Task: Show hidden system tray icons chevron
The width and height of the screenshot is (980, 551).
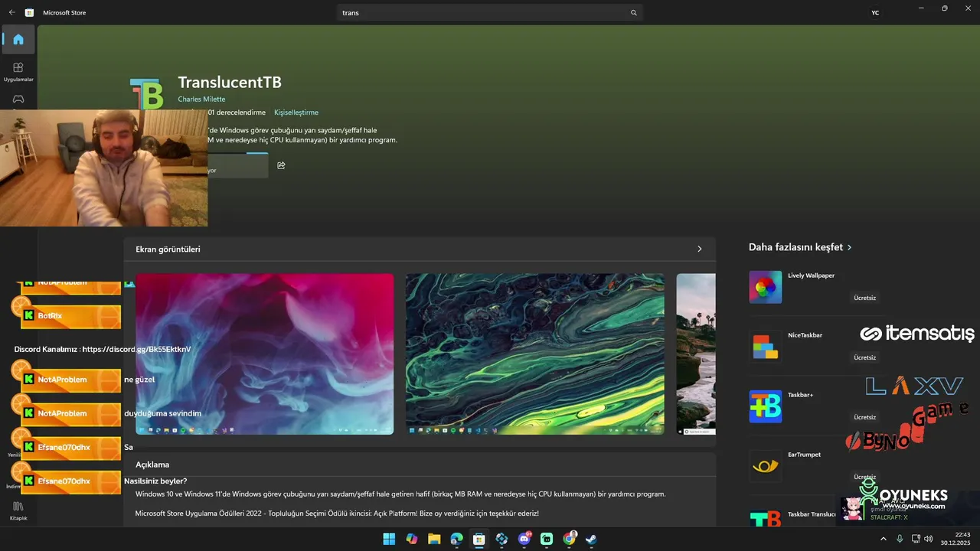Action: (884, 539)
